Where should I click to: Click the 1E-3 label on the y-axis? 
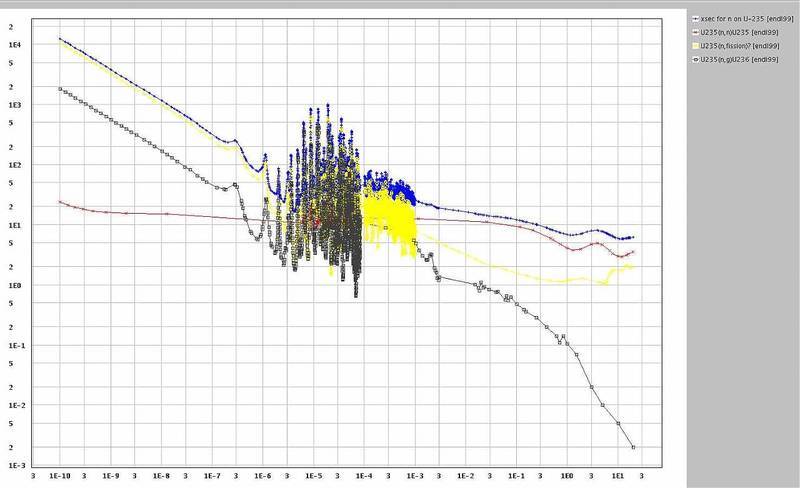(15, 467)
